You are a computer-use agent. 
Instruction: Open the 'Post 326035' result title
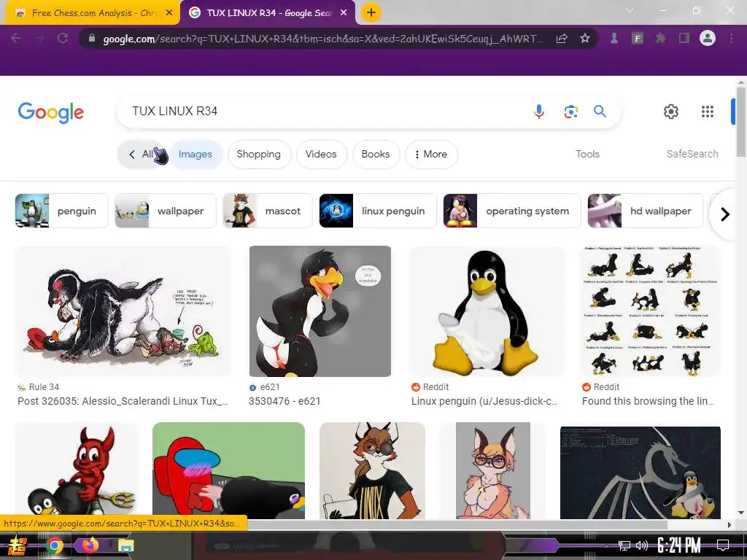123,402
